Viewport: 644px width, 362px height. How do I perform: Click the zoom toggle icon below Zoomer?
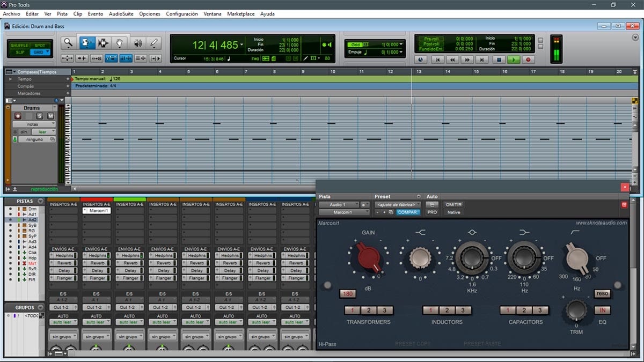[x=68, y=58]
